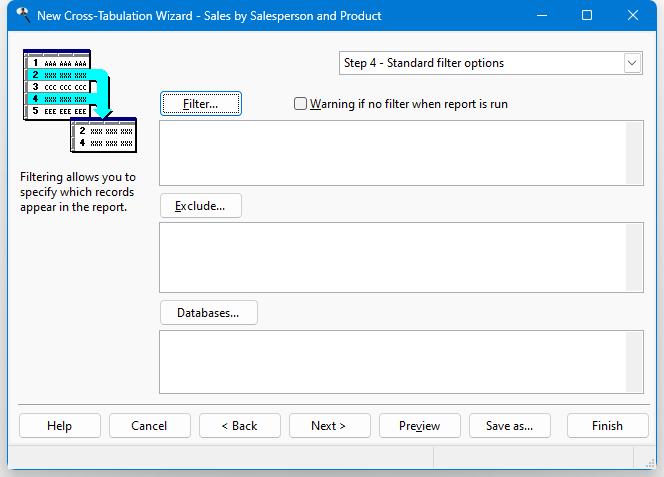Screen dimensions: 664x477
Task: Click the wizard app icon in title bar
Action: pyautogui.click(x=23, y=16)
